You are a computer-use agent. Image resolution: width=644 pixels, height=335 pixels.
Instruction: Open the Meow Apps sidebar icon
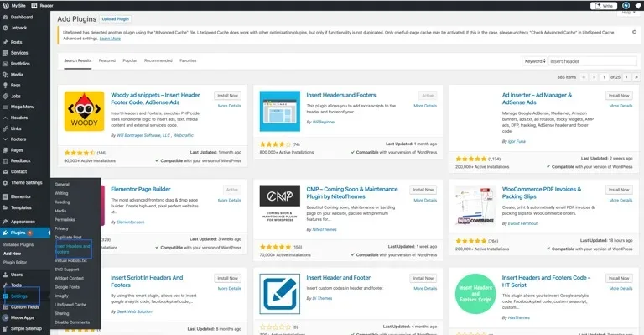coord(5,317)
